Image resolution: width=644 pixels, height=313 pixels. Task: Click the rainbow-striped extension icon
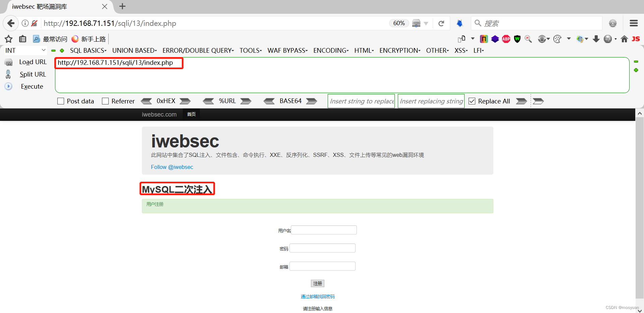point(484,39)
